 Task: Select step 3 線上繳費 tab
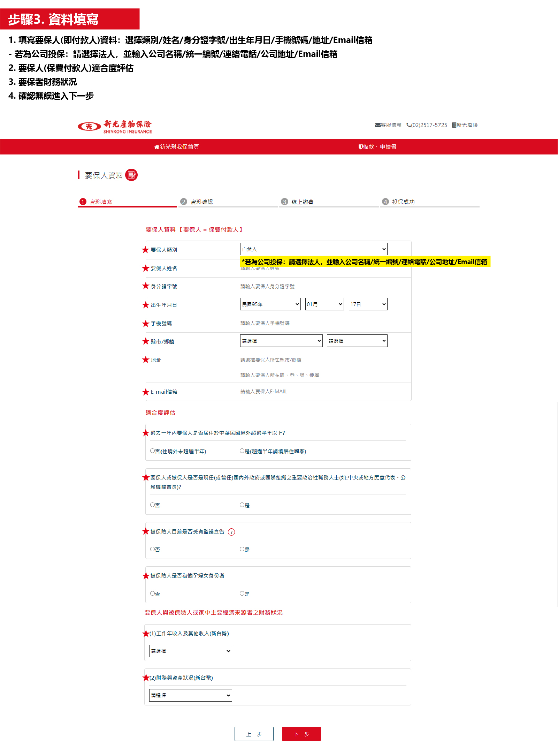coord(329,202)
